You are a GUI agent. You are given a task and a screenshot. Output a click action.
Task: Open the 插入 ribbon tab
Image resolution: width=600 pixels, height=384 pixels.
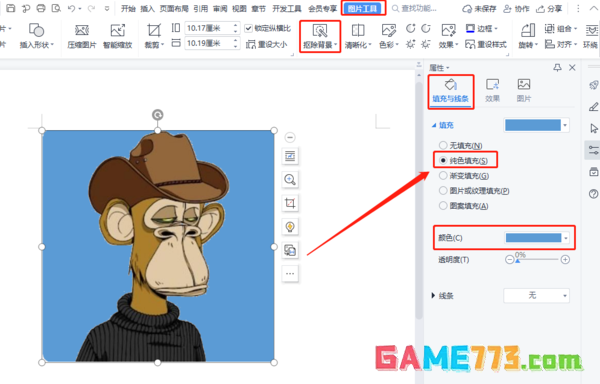[147, 8]
